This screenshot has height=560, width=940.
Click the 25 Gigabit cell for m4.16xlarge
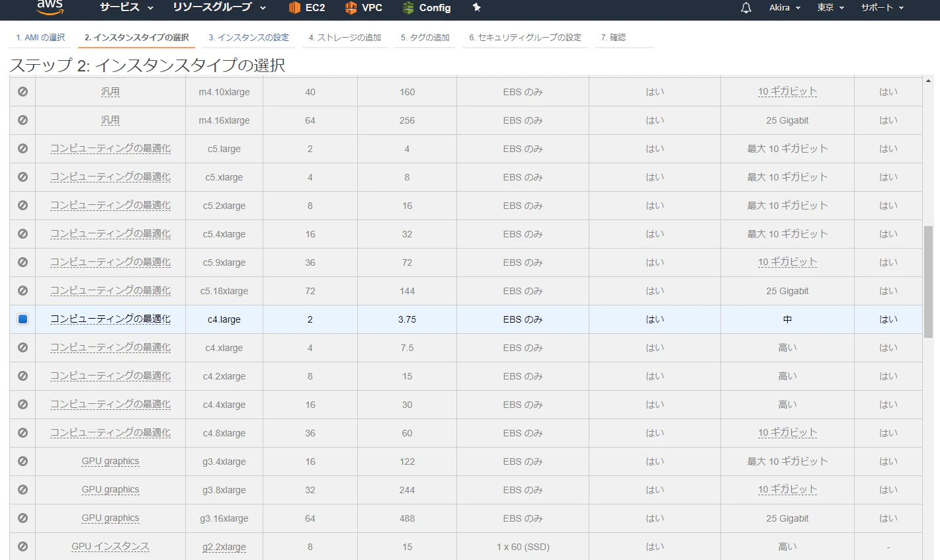[787, 120]
